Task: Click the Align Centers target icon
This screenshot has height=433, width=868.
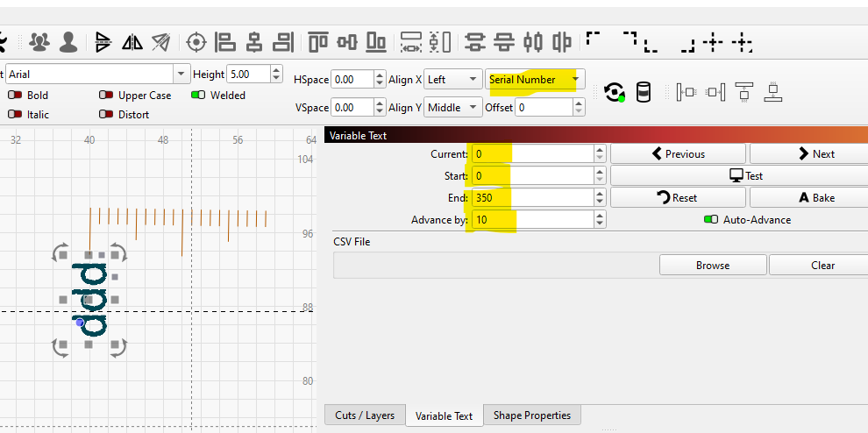Action: [x=196, y=41]
